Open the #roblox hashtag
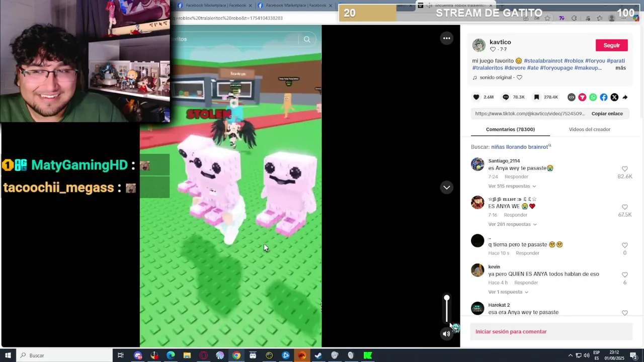The width and height of the screenshot is (644, 362). [x=574, y=61]
